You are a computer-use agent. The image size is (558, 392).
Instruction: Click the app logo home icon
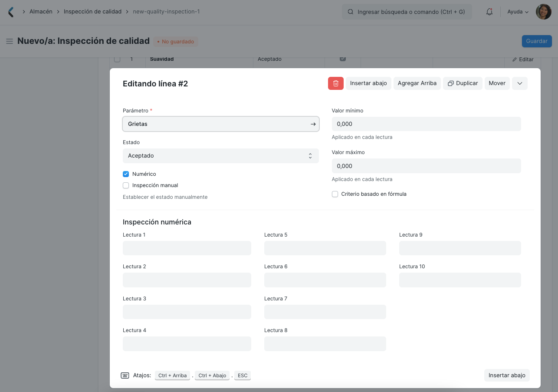click(x=11, y=12)
